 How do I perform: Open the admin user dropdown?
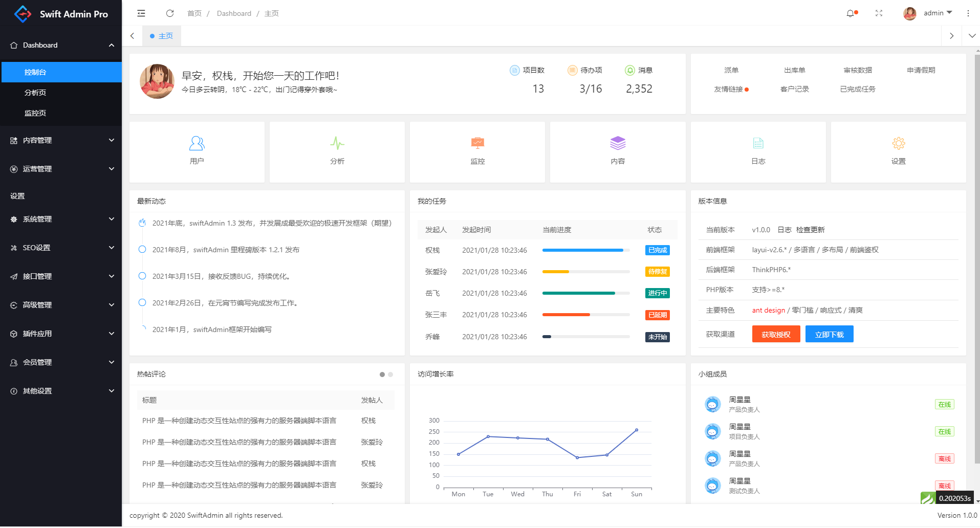pyautogui.click(x=928, y=13)
